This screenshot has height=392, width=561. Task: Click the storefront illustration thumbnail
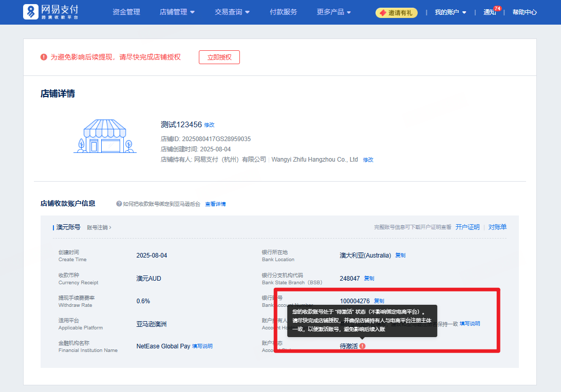click(x=105, y=136)
